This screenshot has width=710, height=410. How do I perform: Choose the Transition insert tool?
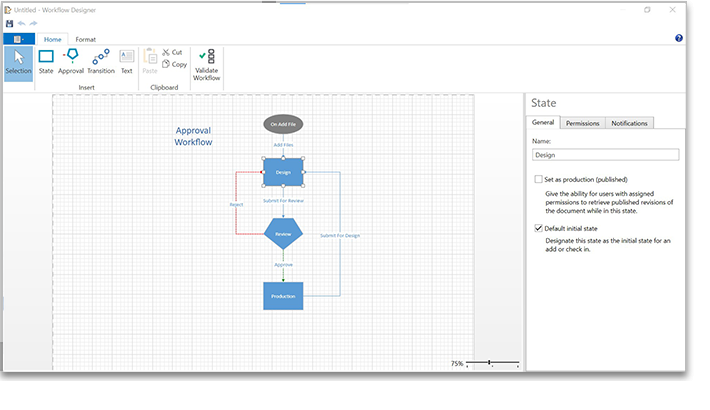[101, 62]
